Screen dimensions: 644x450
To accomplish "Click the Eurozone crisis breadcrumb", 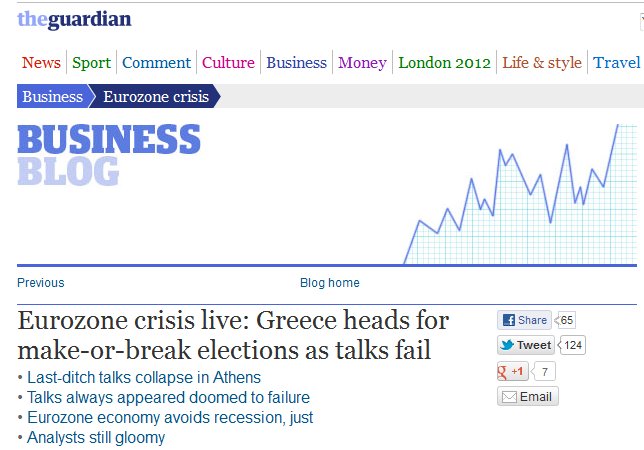I will coord(154,97).
